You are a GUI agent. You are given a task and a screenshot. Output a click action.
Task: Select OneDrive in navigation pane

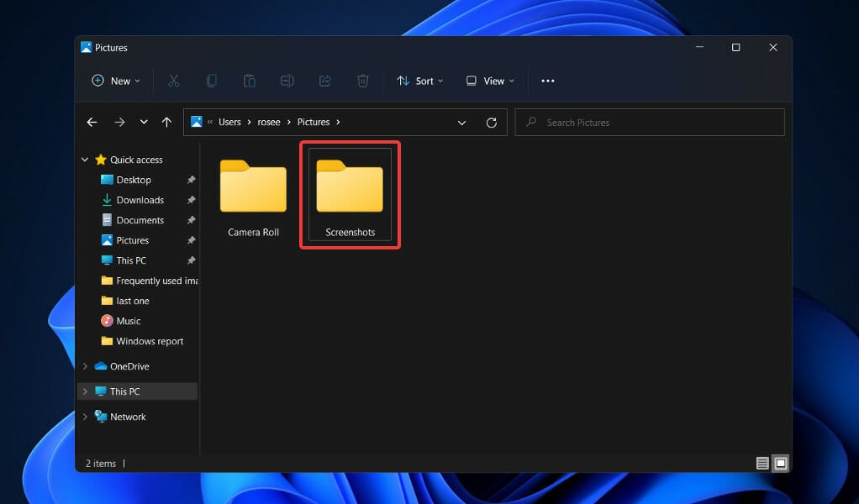129,366
